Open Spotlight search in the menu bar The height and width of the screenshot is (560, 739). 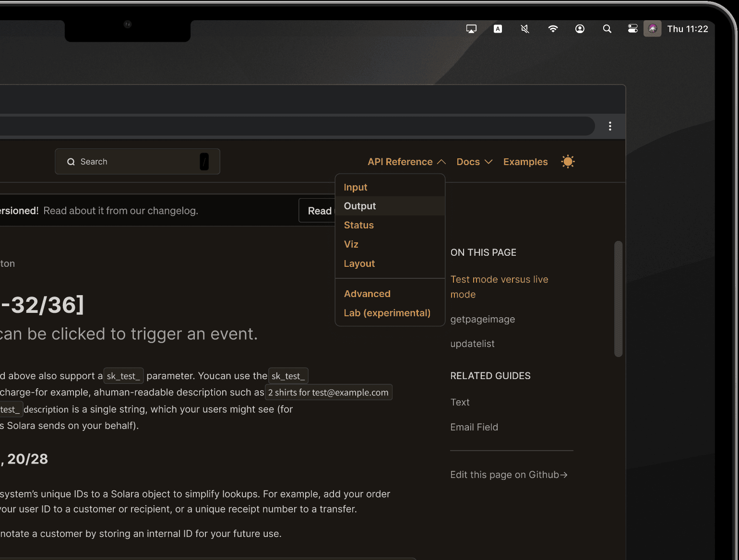pyautogui.click(x=607, y=29)
